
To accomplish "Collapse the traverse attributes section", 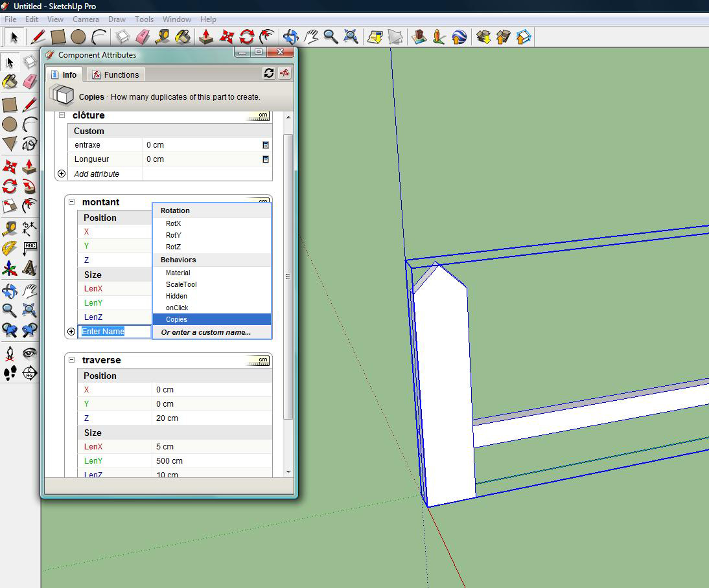I will coord(71,360).
